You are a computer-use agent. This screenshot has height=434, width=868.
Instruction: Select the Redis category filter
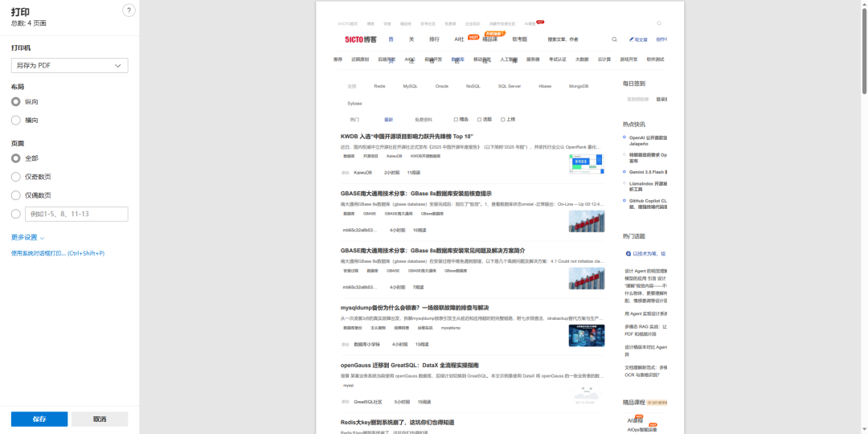(x=379, y=86)
